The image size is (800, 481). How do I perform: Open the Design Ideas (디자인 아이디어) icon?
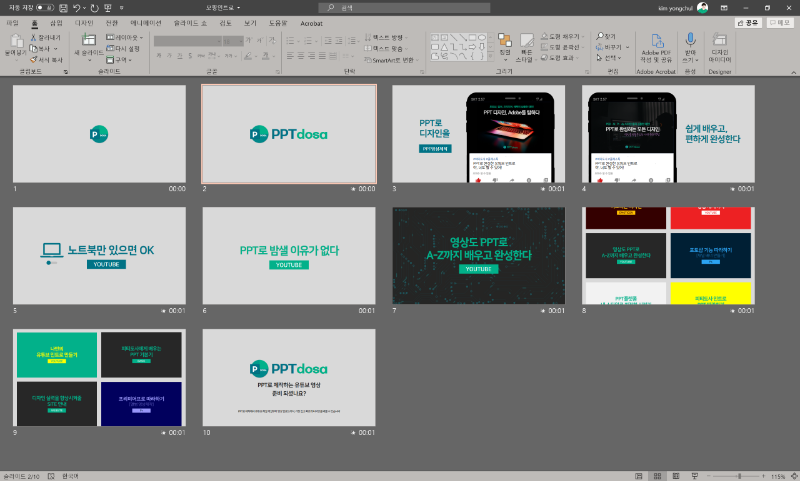720,40
